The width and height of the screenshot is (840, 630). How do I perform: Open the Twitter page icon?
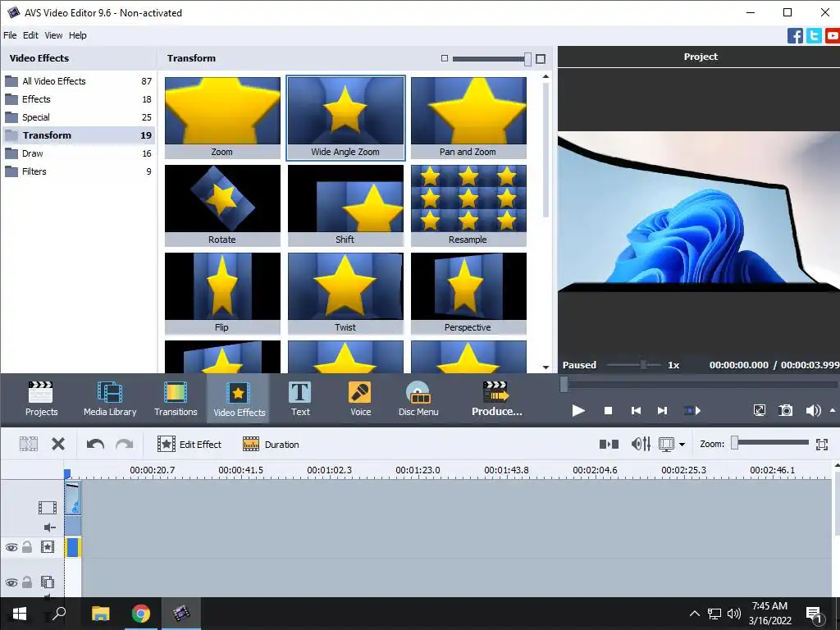pyautogui.click(x=814, y=36)
